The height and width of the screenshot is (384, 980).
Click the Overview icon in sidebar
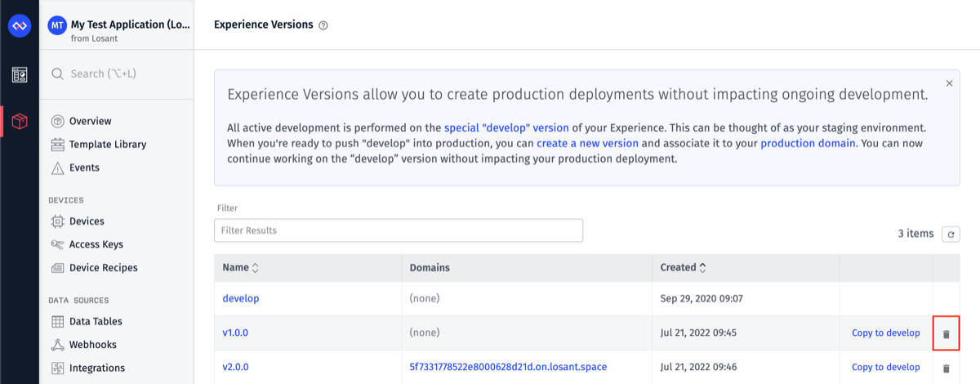pos(58,121)
